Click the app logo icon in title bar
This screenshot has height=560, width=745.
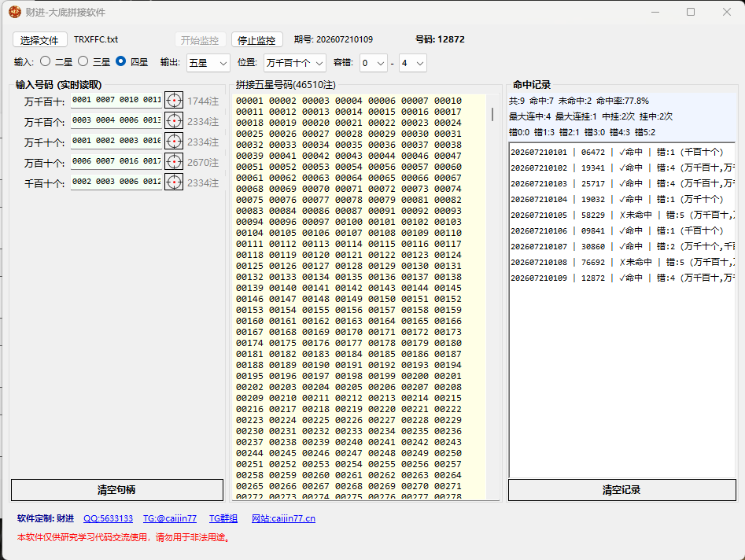[15, 12]
